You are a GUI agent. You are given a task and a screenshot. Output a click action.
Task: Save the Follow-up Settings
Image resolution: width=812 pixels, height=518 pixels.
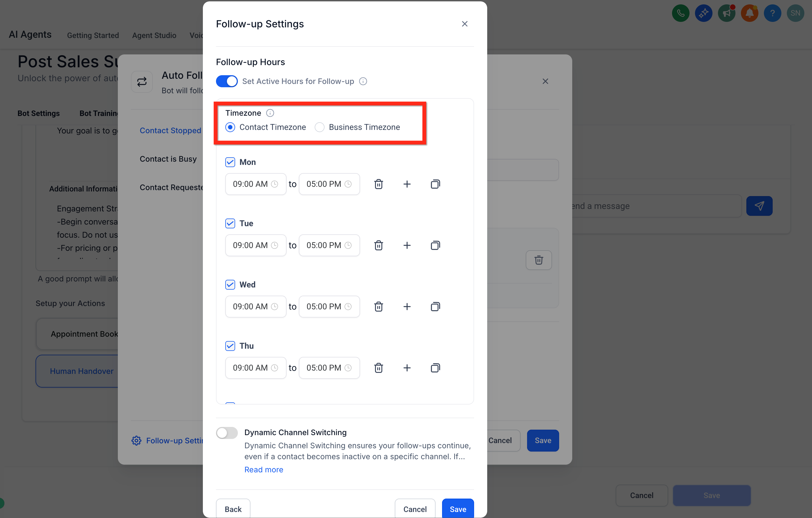(x=458, y=509)
